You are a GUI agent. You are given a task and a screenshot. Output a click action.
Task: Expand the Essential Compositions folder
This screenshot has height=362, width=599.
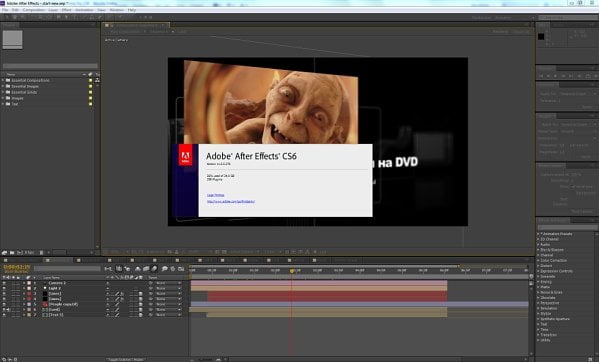click(3, 80)
